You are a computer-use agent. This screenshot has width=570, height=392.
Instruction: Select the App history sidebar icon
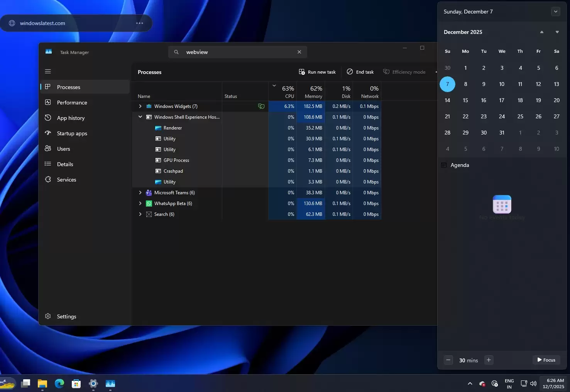click(x=48, y=118)
